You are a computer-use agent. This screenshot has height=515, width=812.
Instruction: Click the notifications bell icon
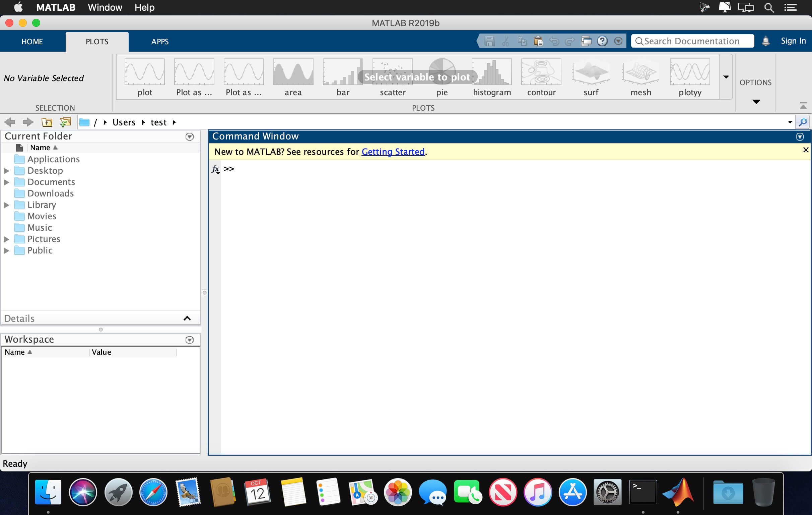765,41
